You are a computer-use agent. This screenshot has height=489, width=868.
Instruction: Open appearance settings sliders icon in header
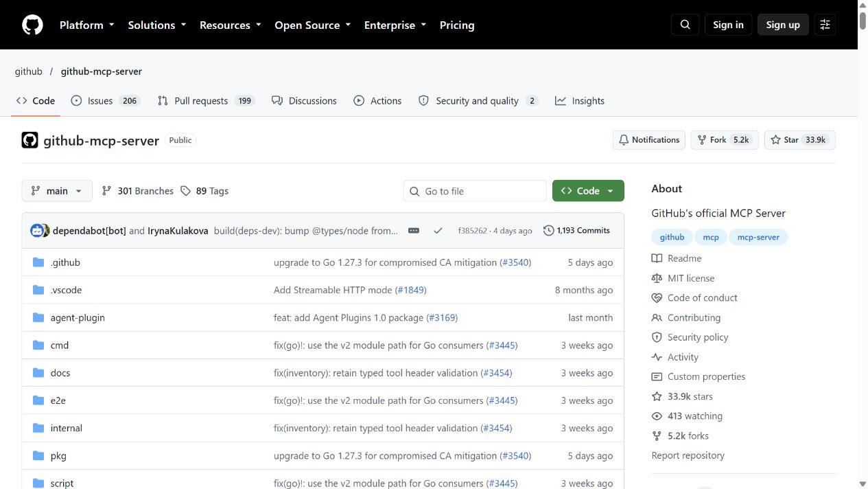825,25
